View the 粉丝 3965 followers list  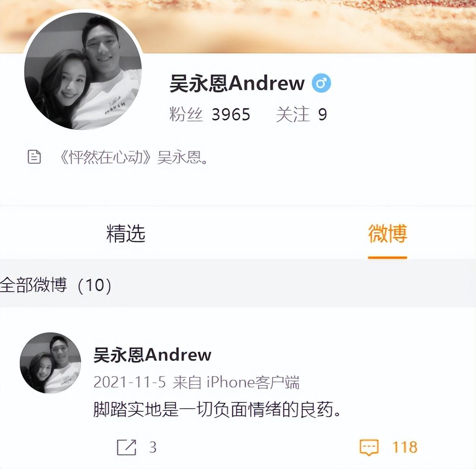point(210,114)
